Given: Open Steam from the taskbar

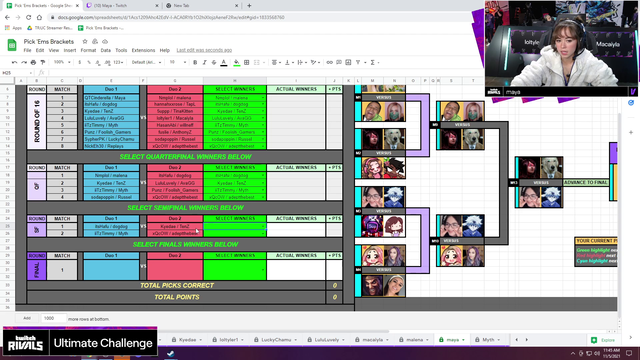Looking at the screenshot, I should (x=171, y=353).
